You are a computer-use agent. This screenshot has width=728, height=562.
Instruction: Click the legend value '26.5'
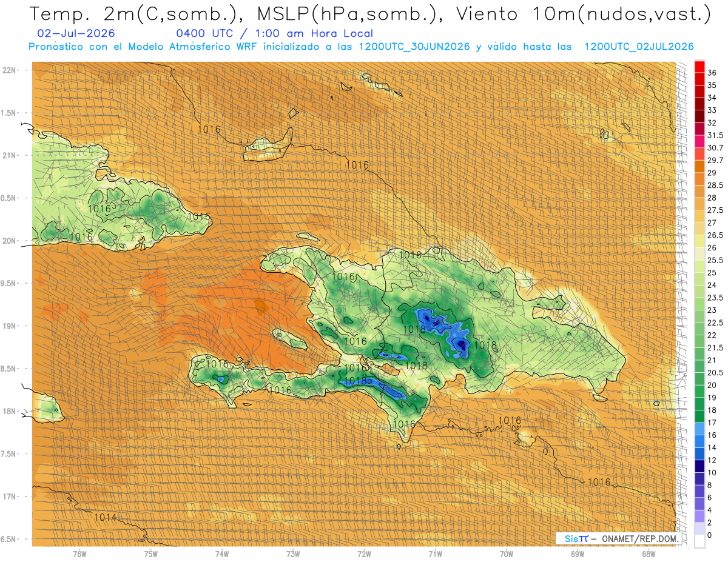tap(715, 235)
